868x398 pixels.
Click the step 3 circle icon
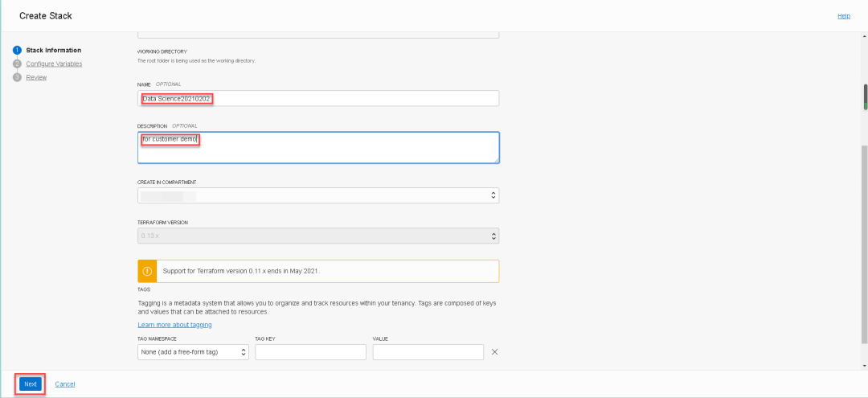(x=16, y=77)
